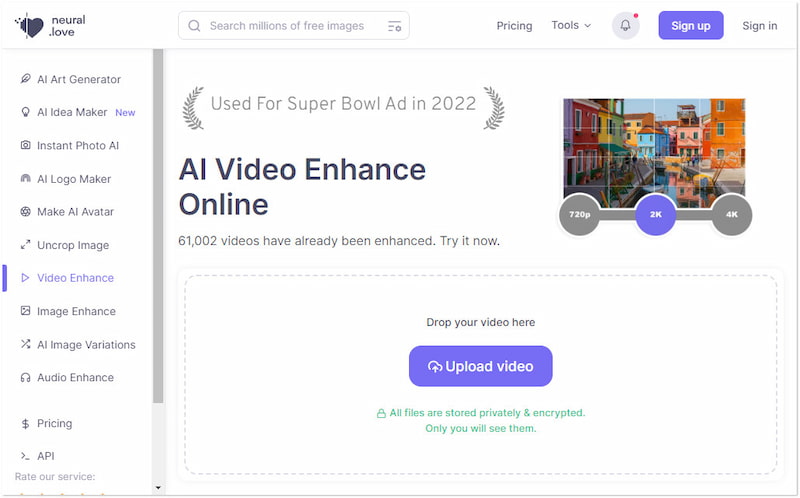Click the AI Idea Maker lightbulb icon
The height and width of the screenshot is (498, 800).
(x=25, y=112)
